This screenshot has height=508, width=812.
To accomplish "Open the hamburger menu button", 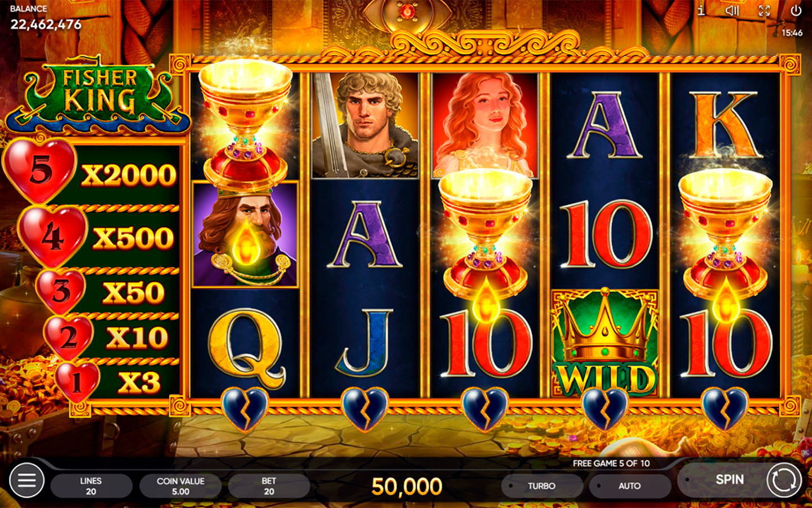I will tap(27, 480).
